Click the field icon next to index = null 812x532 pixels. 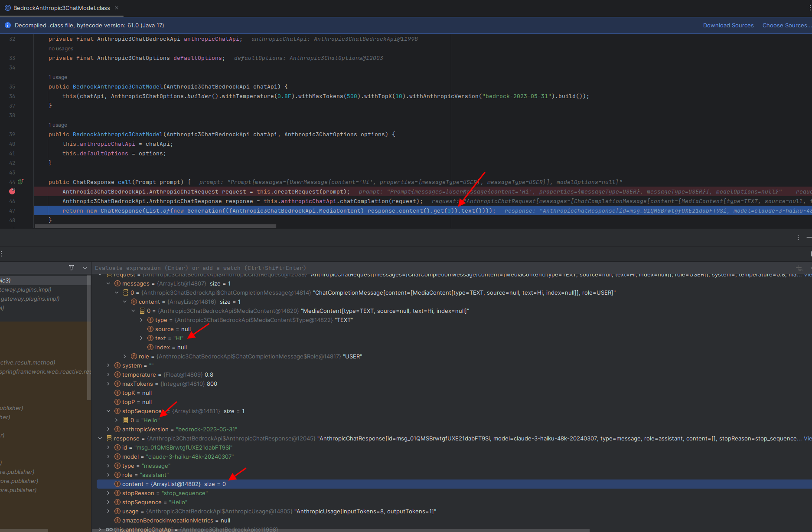150,347
